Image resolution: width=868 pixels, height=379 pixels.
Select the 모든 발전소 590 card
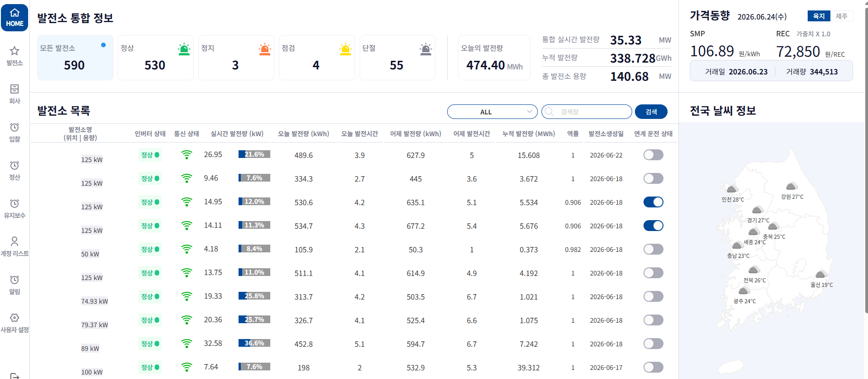click(x=75, y=58)
